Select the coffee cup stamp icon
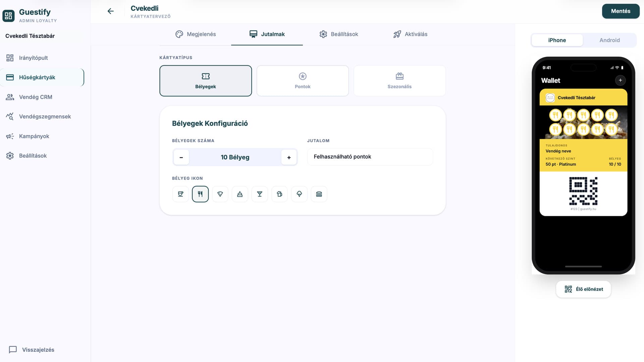 (x=180, y=194)
